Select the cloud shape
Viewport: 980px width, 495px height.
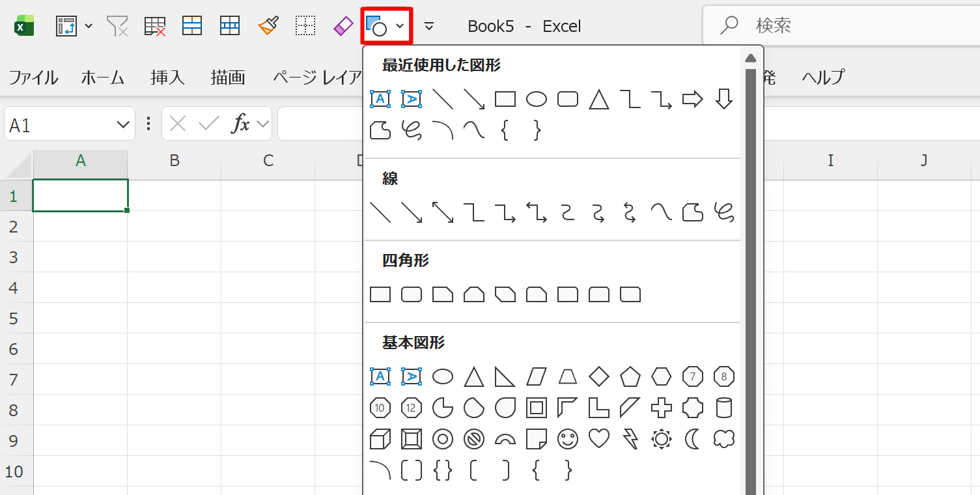[x=724, y=440]
